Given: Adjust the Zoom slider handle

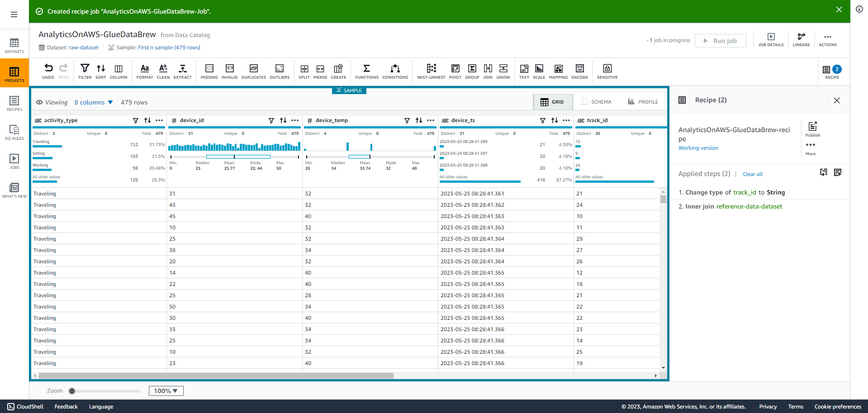Looking at the screenshot, I should 72,391.
